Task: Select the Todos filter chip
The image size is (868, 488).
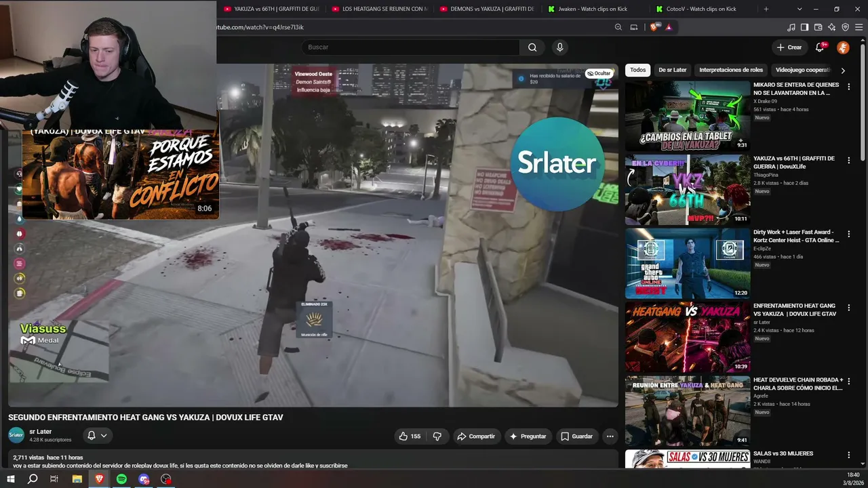Action: [x=638, y=70]
